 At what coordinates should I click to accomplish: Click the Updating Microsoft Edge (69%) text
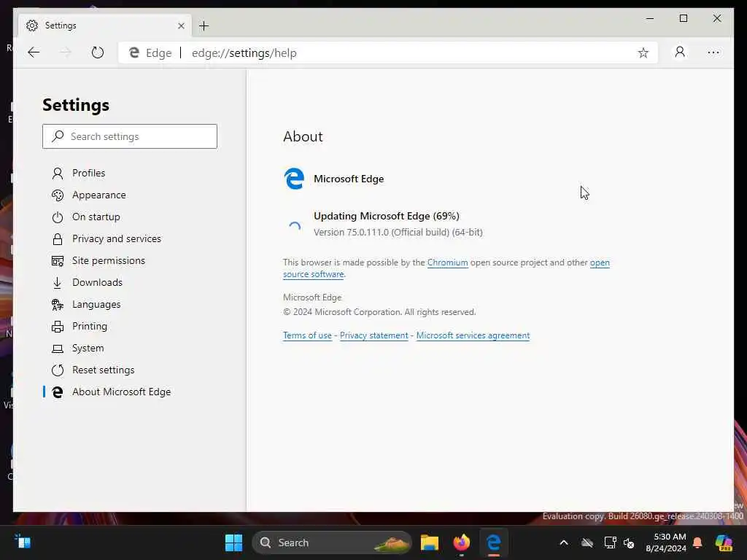[387, 216]
